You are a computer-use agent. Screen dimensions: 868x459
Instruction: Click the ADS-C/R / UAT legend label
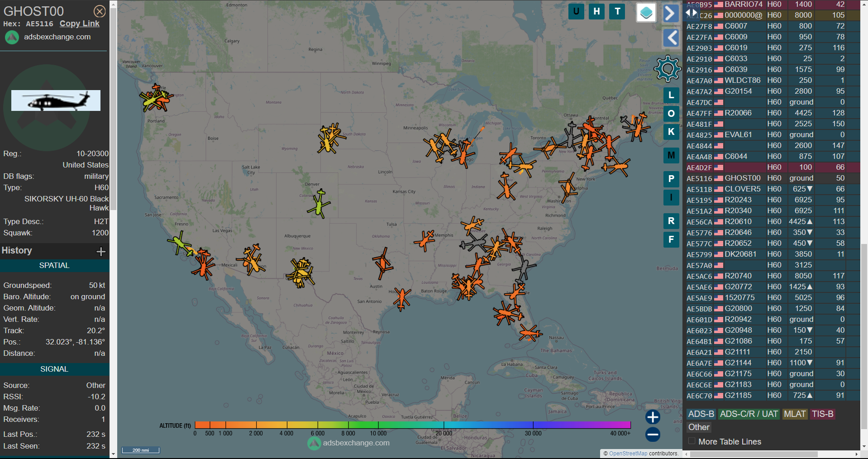(x=749, y=414)
